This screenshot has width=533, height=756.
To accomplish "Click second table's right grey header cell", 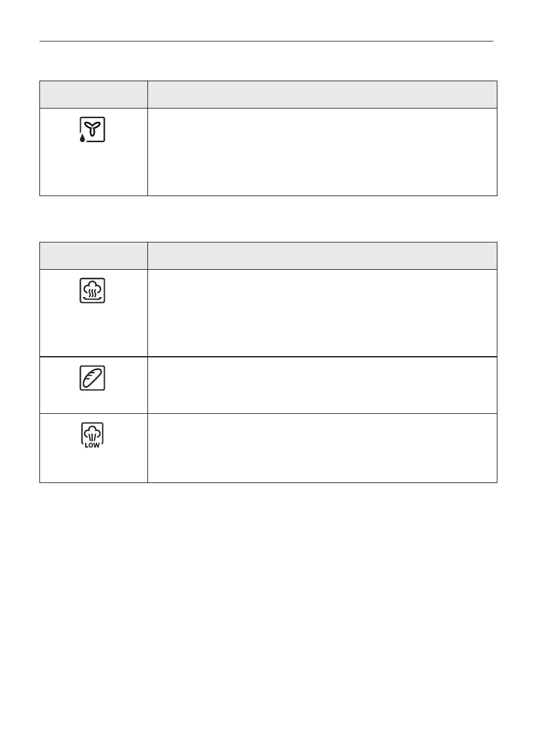I will tap(321, 255).
